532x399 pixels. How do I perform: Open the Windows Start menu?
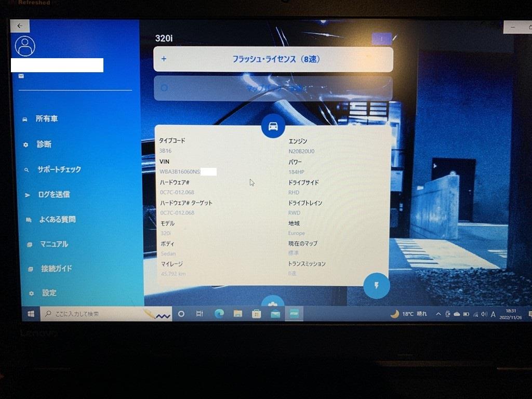[31, 314]
